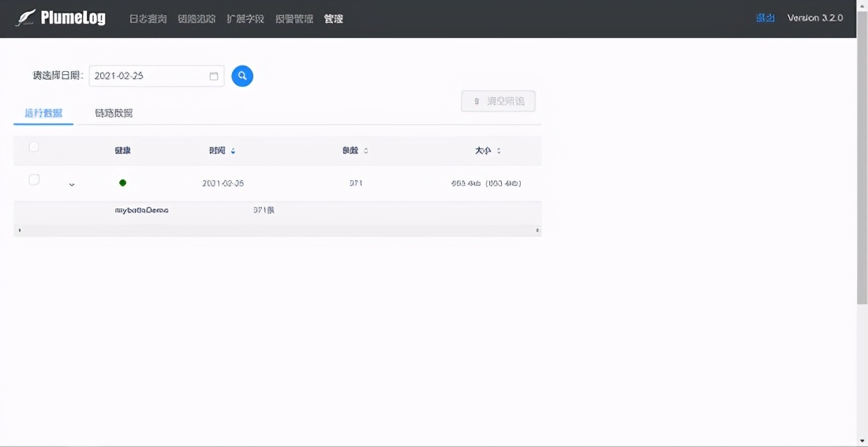Switch to the first blue active data tab
Image resolution: width=868 pixels, height=447 pixels.
click(x=43, y=114)
